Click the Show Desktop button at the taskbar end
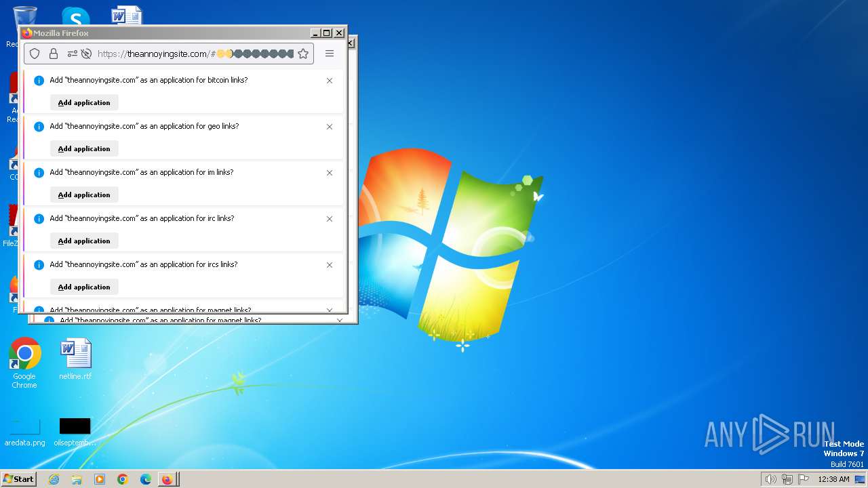The height and width of the screenshot is (488, 868). [860, 479]
